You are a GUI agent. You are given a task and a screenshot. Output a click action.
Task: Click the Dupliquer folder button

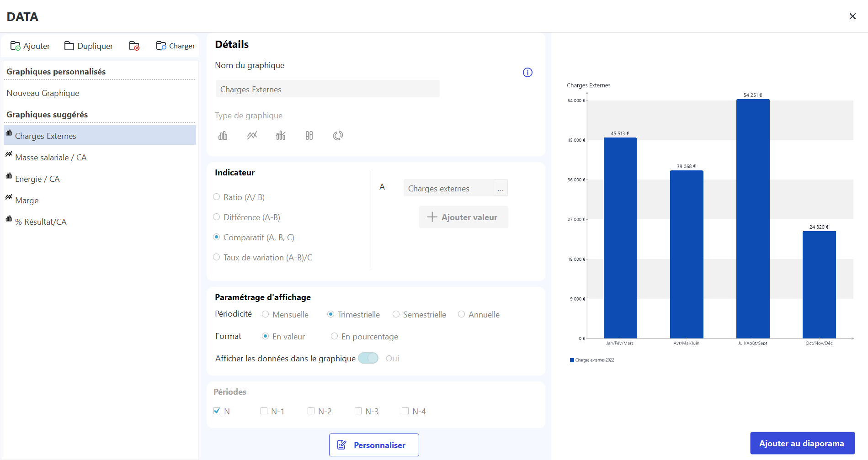click(89, 46)
